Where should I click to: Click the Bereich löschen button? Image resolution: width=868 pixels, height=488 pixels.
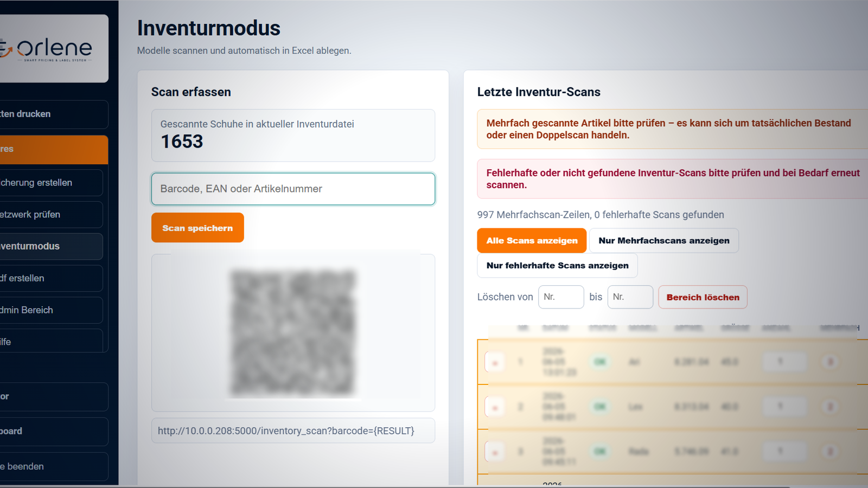point(703,297)
